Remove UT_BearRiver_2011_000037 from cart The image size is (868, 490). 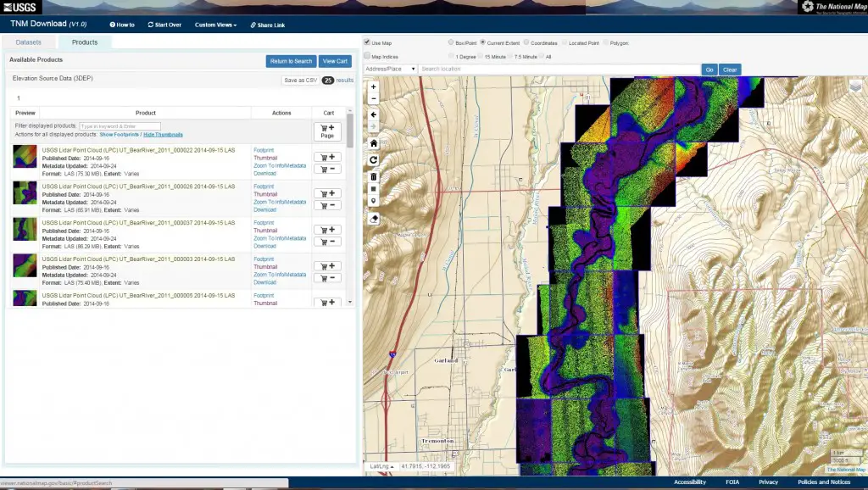click(x=327, y=242)
